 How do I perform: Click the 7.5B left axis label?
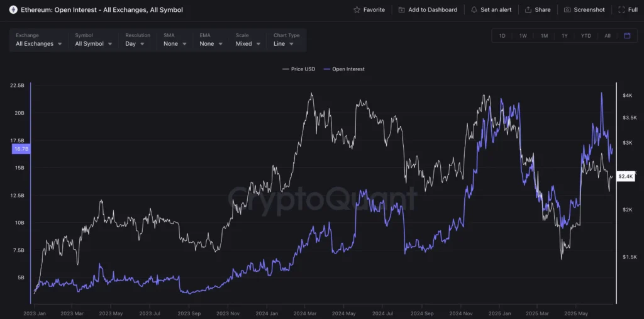point(18,250)
